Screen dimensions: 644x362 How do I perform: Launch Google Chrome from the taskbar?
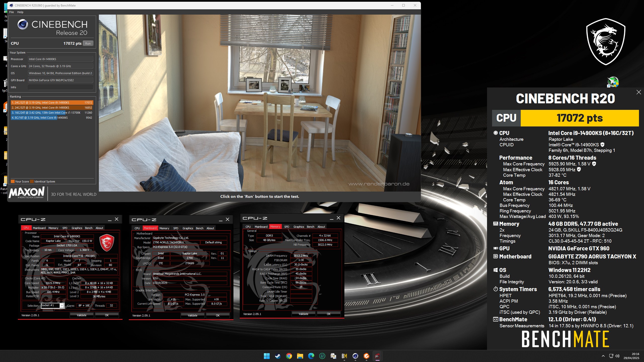tap(289, 356)
